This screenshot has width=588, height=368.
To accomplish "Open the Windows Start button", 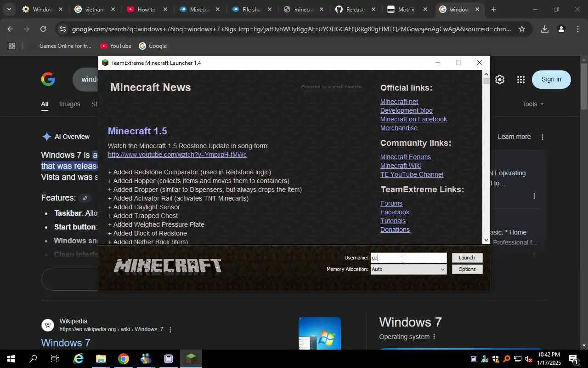I will coord(11,359).
